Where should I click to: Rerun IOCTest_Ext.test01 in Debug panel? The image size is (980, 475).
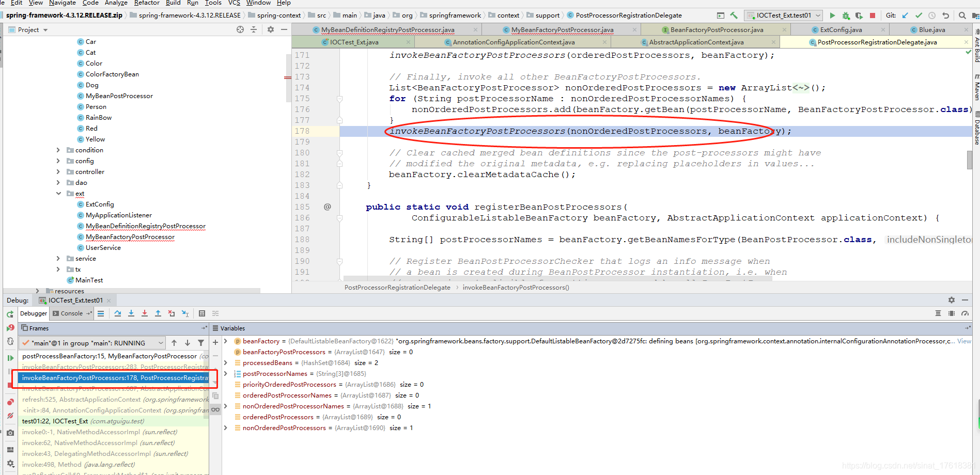point(10,314)
